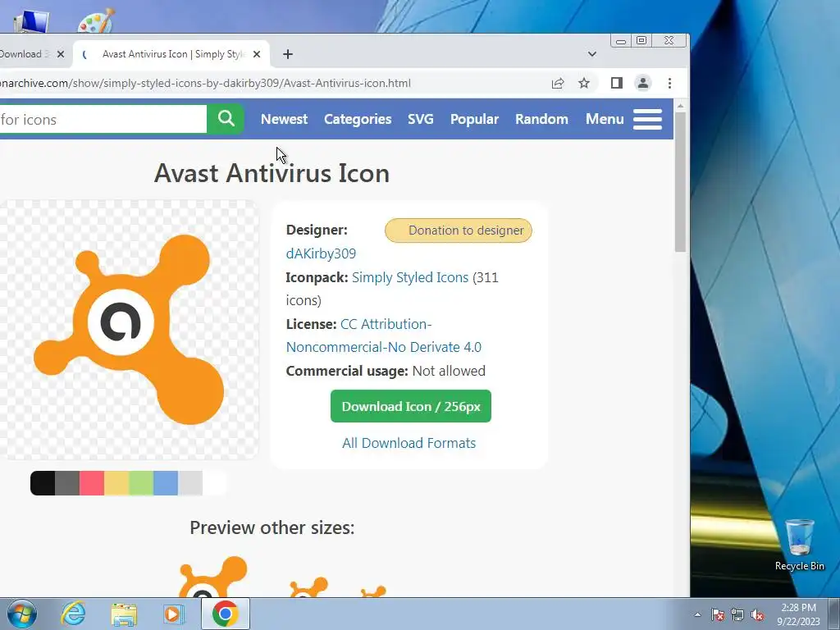
Task: Click the muted volume tray icon
Action: click(757, 614)
